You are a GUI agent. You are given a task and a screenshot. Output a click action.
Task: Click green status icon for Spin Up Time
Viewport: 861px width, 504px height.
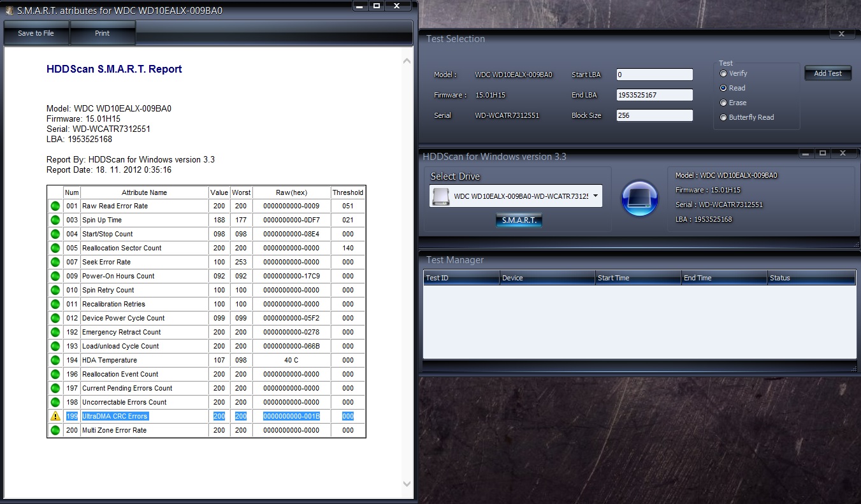click(x=55, y=220)
